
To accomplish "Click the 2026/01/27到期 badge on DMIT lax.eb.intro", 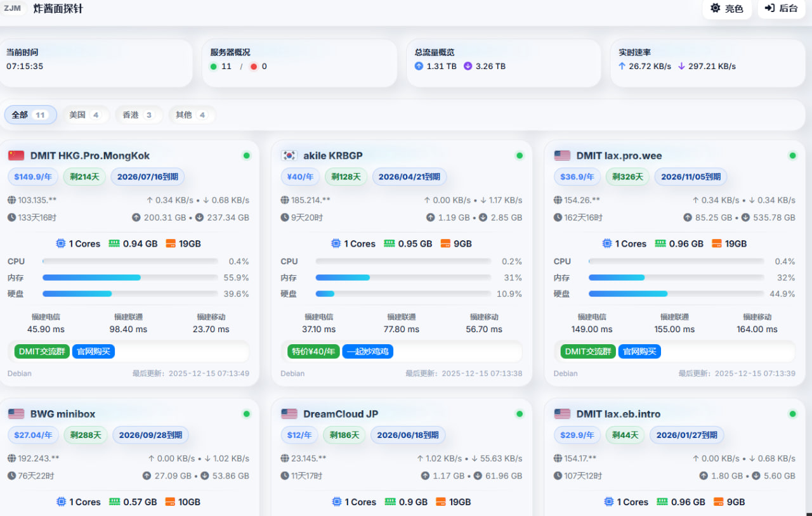I will coord(686,435).
